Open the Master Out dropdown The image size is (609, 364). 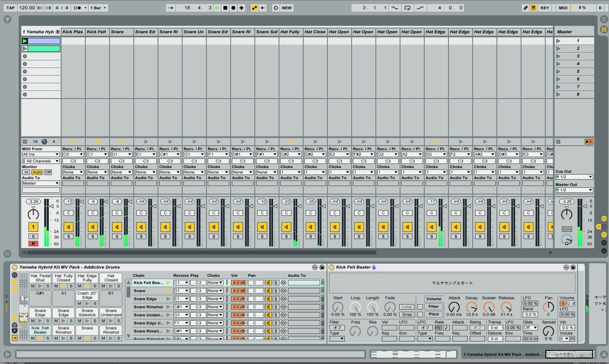pos(574,190)
